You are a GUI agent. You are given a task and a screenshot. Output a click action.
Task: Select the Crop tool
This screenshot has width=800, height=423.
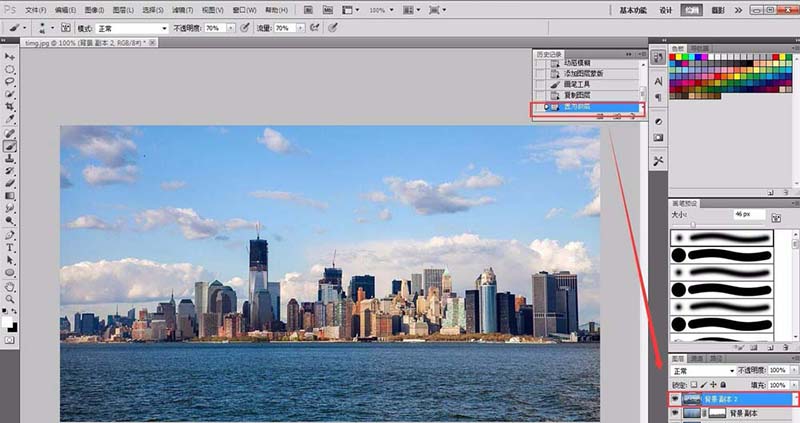(10, 106)
